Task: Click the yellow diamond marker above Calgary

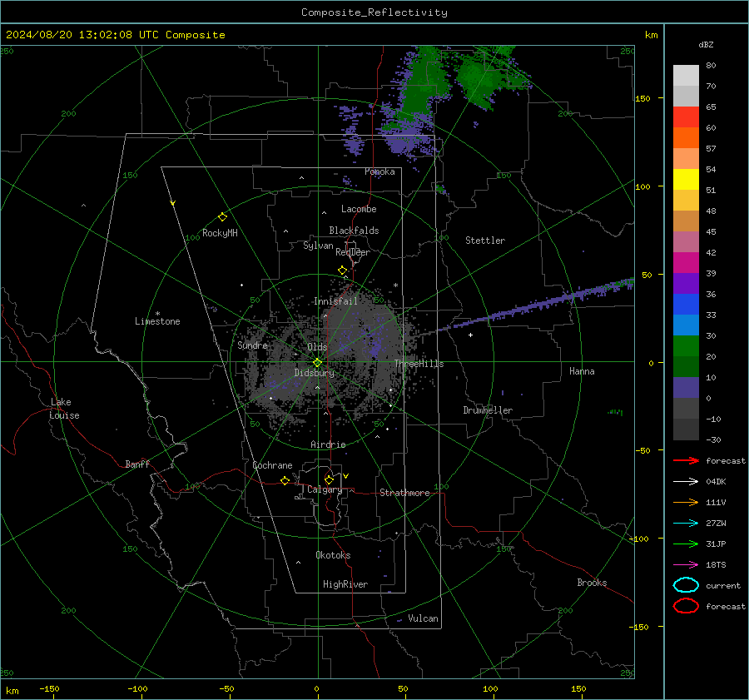Action: (329, 479)
